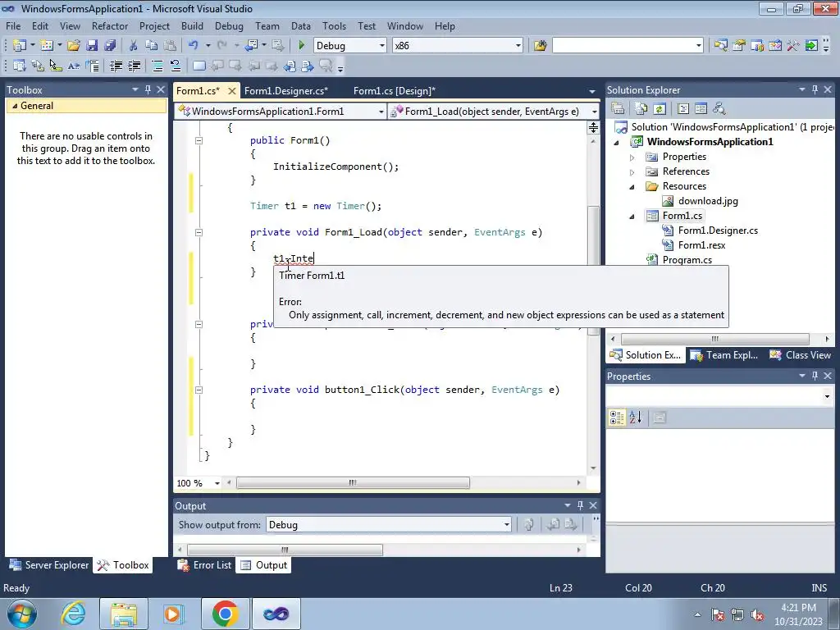
Task: Click the View Class Diagram icon in Solution Explorer
Action: [x=719, y=109]
